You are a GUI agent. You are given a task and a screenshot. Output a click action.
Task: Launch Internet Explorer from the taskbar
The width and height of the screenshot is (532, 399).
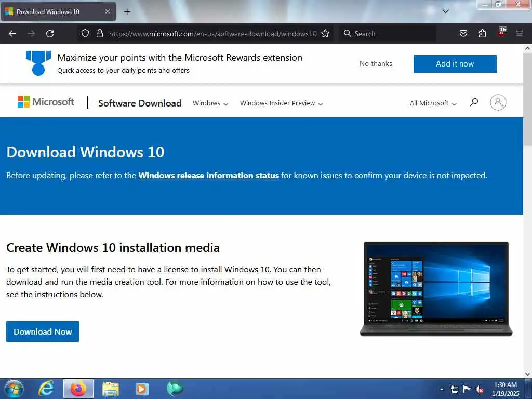tap(46, 389)
